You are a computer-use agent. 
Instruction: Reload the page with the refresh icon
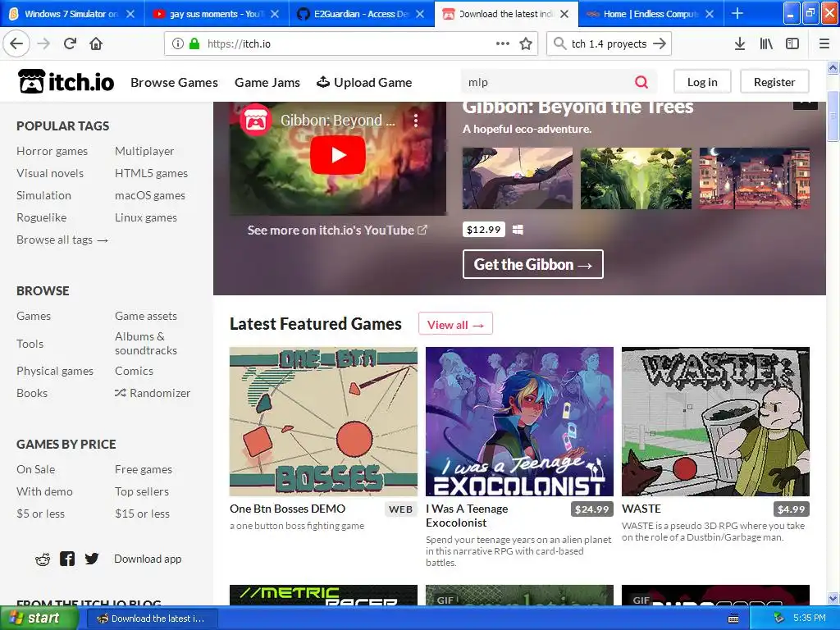coord(71,44)
